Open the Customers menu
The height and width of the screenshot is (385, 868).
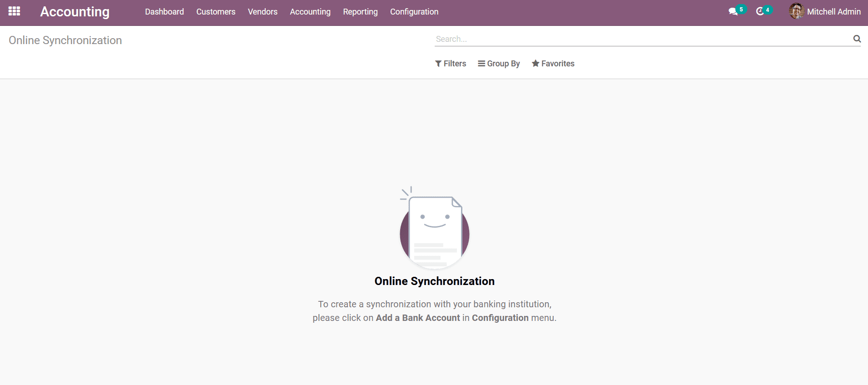[216, 12]
